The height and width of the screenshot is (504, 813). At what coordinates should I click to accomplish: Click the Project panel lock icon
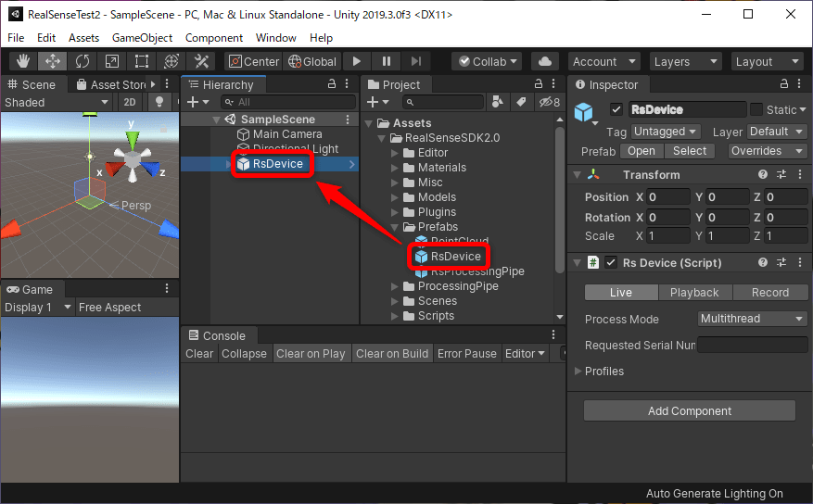coord(539,84)
